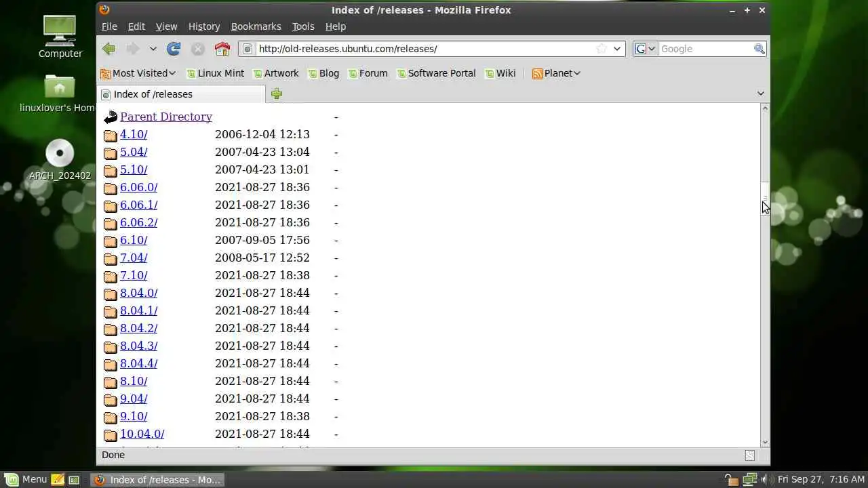Open the Bookmarks menu

(256, 26)
